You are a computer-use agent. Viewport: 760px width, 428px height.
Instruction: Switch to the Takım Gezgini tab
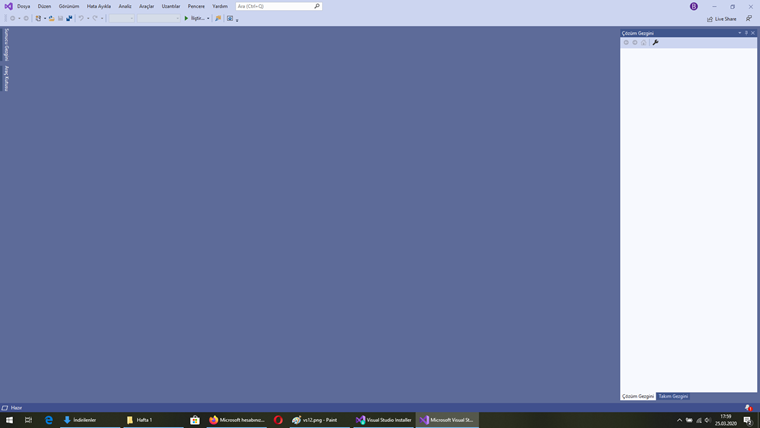[673, 396]
